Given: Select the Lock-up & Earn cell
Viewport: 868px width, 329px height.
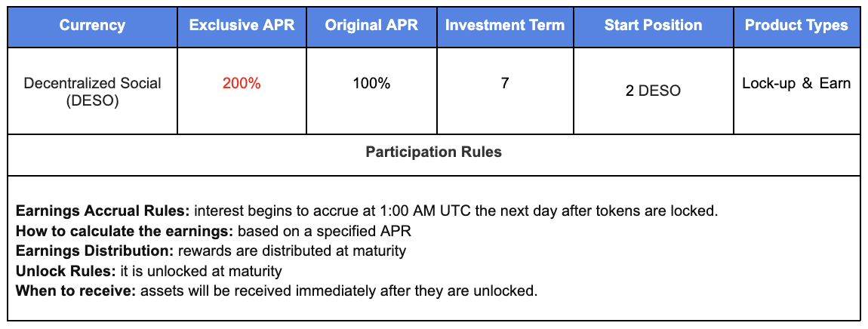Looking at the screenshot, I should (x=796, y=83).
